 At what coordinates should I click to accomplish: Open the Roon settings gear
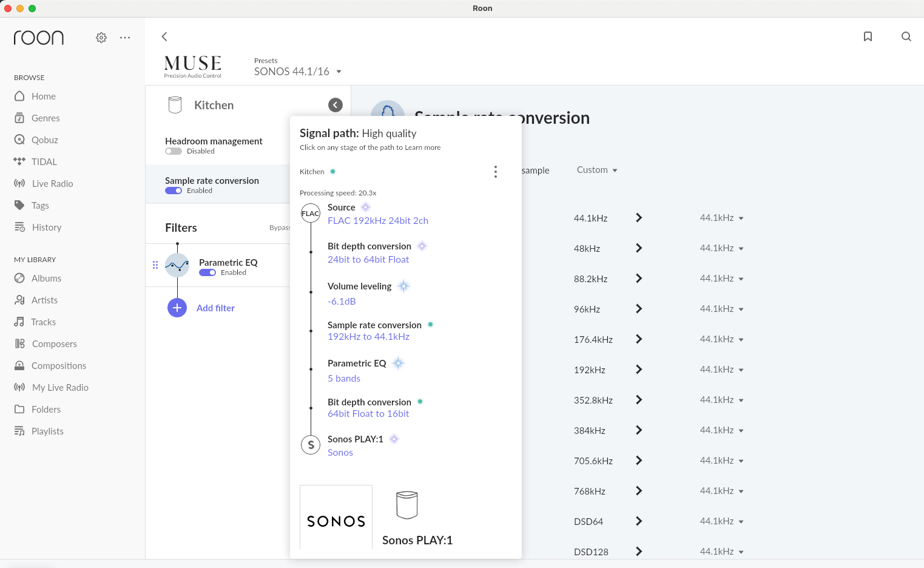click(x=101, y=38)
